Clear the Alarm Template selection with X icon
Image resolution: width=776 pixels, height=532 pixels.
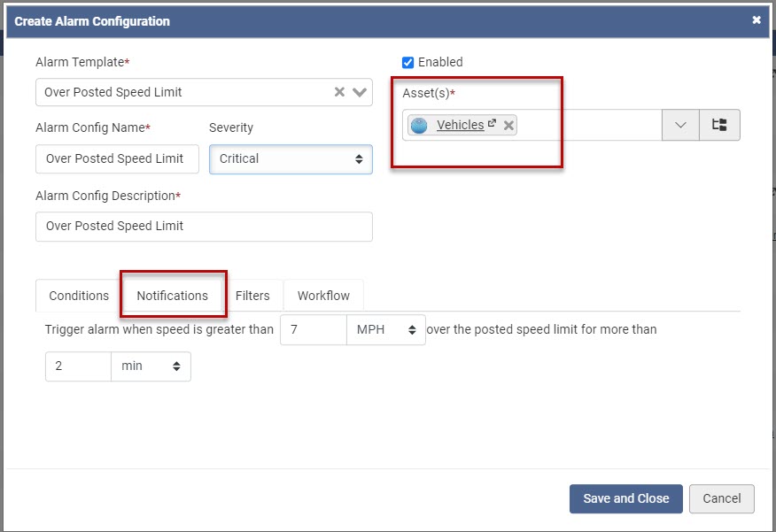339,92
